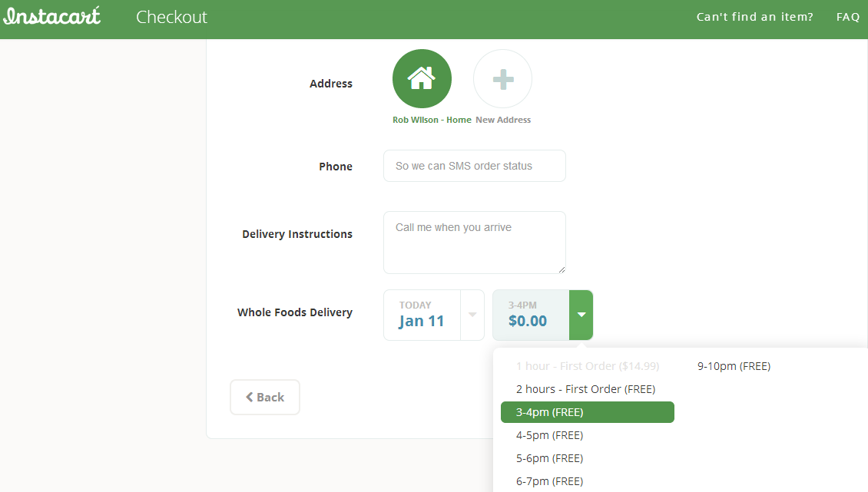
Task: Select the 9-10pm (FREE) option
Action: [x=734, y=366]
